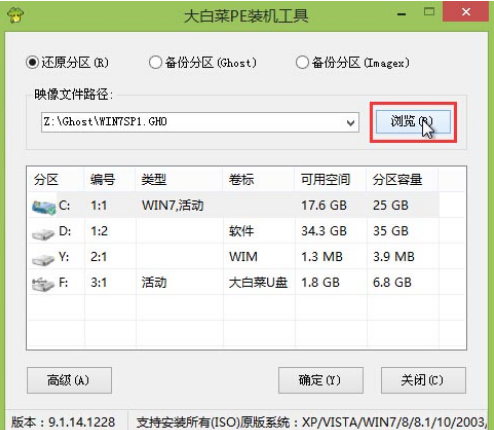Select the C: system drive icon
This screenshot has height=430, width=494.
pos(44,207)
